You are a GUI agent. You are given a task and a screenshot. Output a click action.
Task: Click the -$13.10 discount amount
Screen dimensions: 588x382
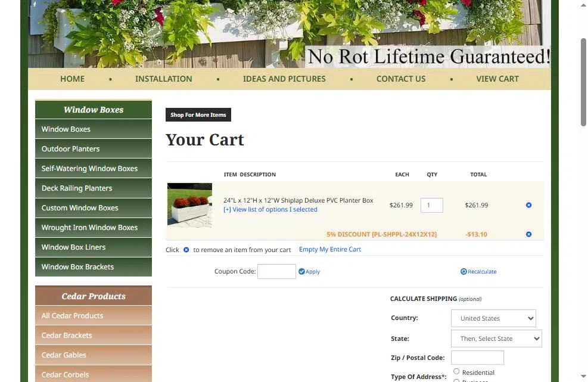(x=476, y=234)
